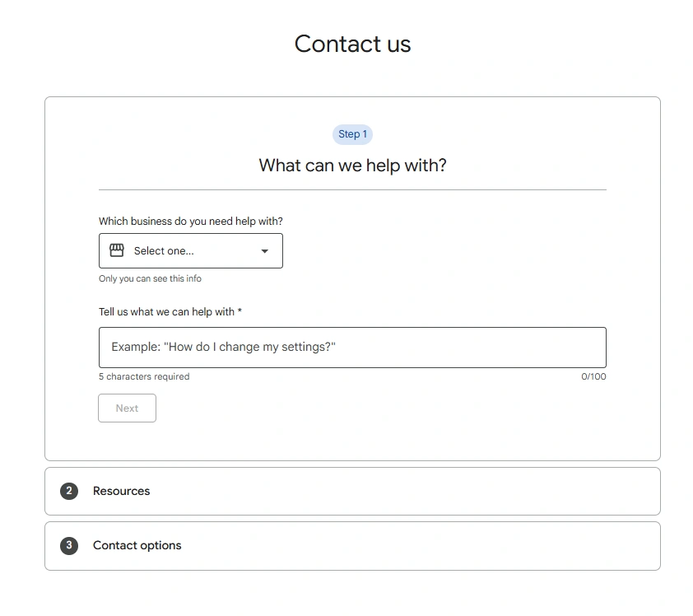
Task: Click the Resources row label
Action: click(x=121, y=491)
